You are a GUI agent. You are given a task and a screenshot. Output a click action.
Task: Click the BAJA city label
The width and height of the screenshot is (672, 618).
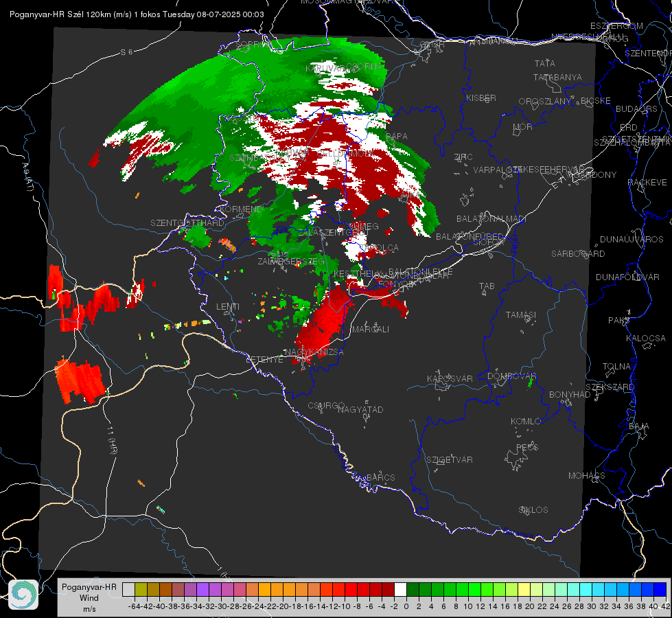point(639,426)
